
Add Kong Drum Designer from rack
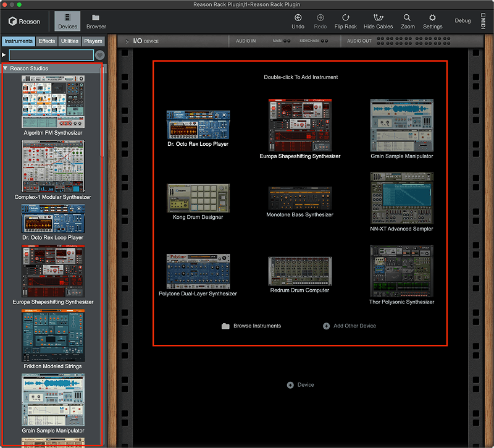pos(198,198)
